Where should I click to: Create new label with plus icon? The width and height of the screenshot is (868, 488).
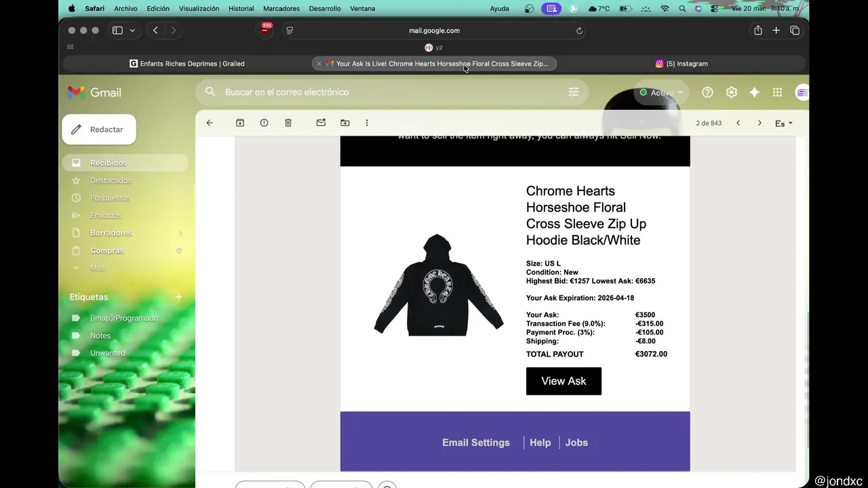179,297
